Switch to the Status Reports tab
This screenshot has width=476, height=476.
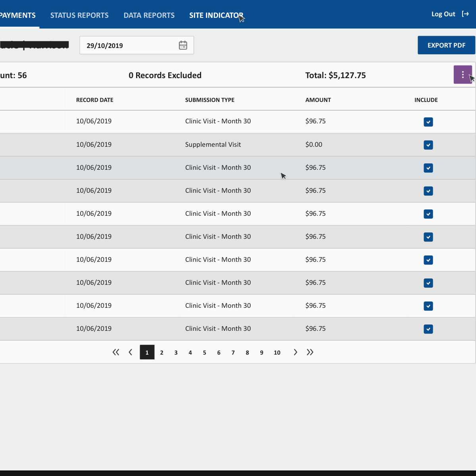pyautogui.click(x=79, y=15)
